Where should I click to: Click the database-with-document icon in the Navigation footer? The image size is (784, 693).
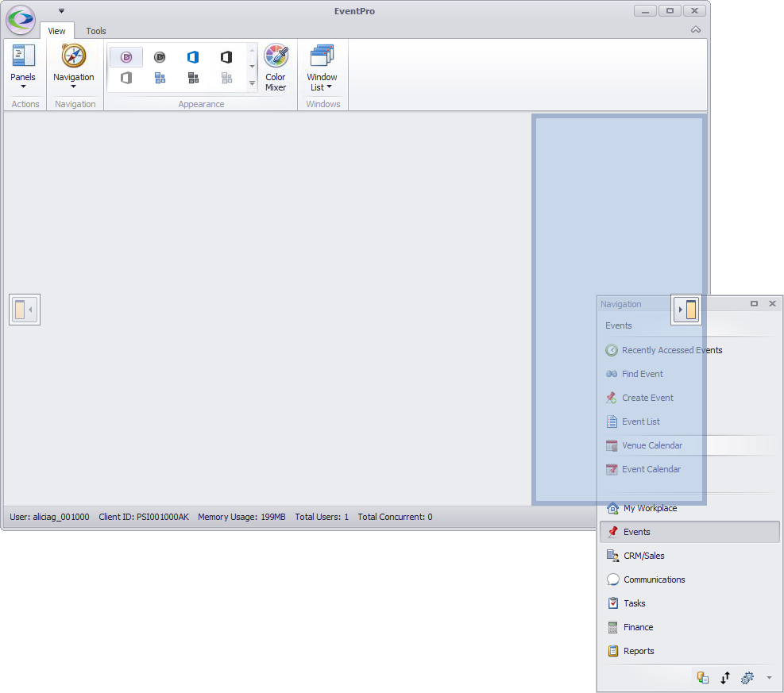coord(702,677)
